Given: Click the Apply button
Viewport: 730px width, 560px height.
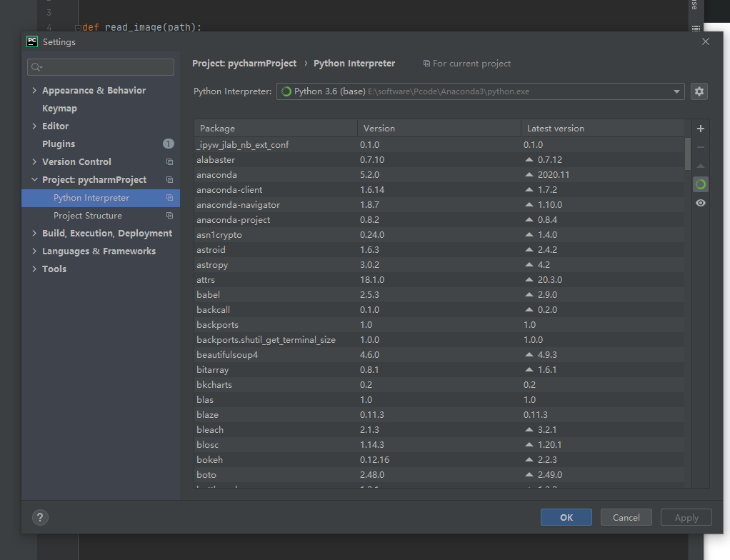Looking at the screenshot, I should [686, 517].
